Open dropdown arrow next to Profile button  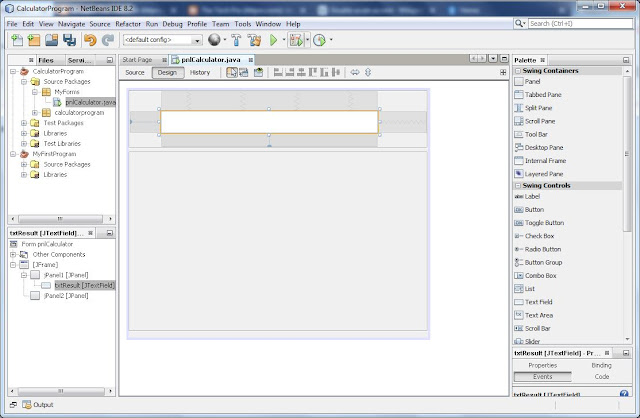click(331, 40)
